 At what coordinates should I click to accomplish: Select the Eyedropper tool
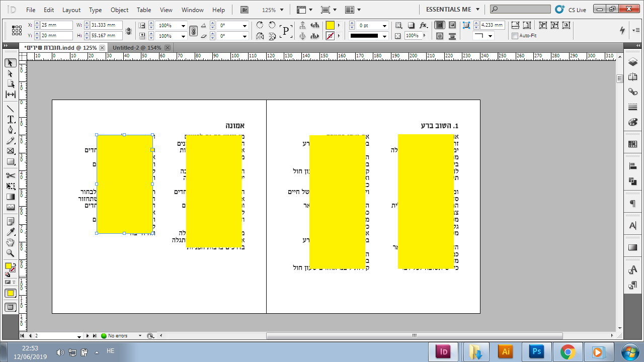tap(10, 232)
